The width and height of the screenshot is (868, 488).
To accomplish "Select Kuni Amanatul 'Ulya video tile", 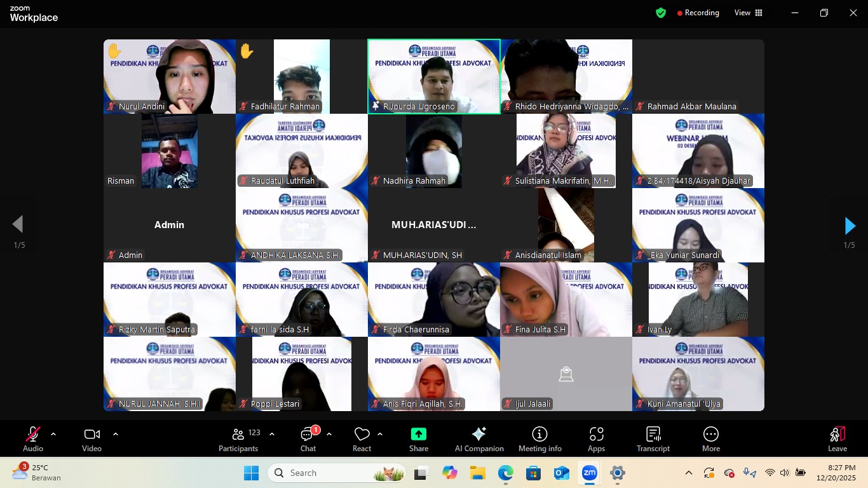I will pos(698,374).
